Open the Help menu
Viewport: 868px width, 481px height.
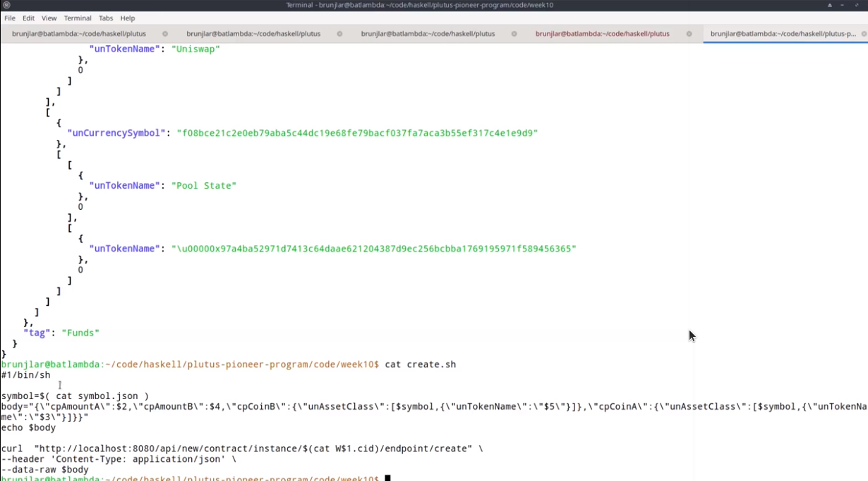[127, 18]
